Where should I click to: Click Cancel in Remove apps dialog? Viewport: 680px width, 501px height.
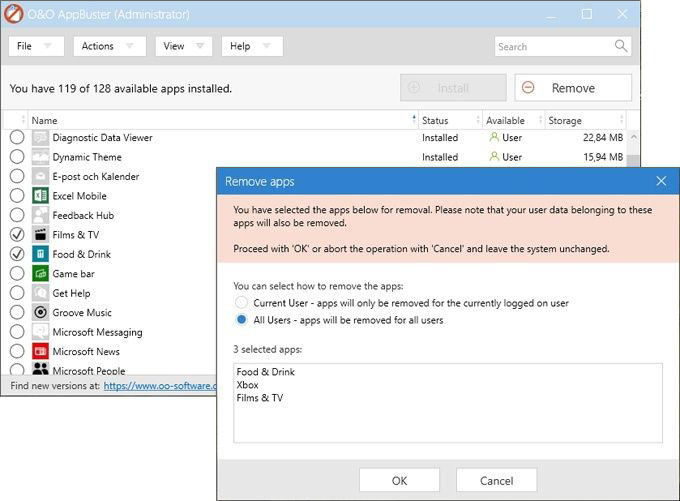point(496,480)
